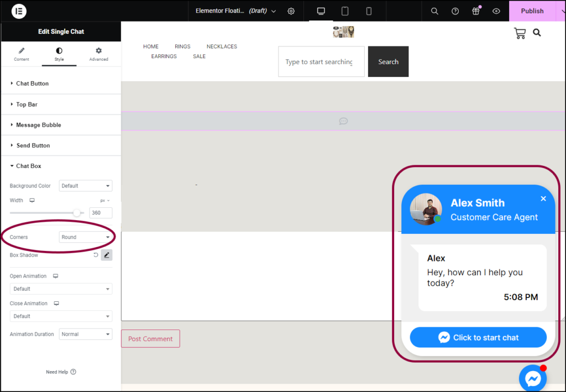Open the What's New gift icon
Screen dimensions: 566x392
[x=475, y=11]
